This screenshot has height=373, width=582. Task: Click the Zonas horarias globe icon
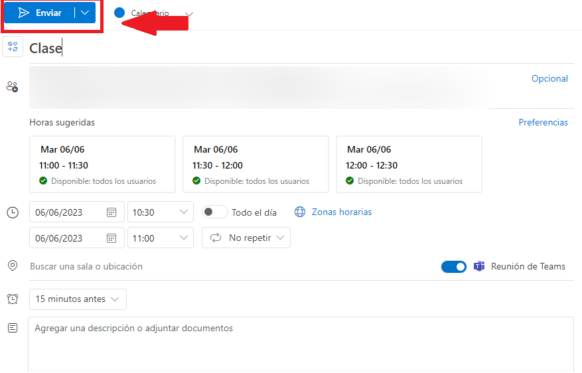pyautogui.click(x=300, y=212)
